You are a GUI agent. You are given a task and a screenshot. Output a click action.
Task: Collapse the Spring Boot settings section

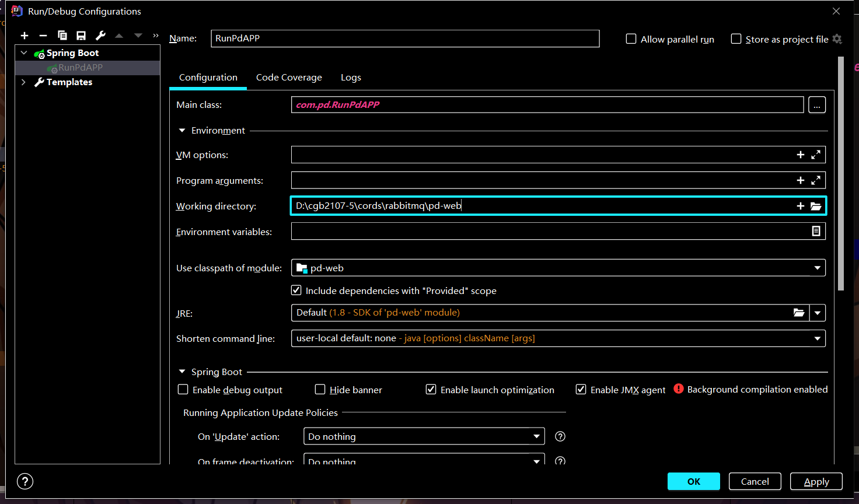(x=182, y=372)
